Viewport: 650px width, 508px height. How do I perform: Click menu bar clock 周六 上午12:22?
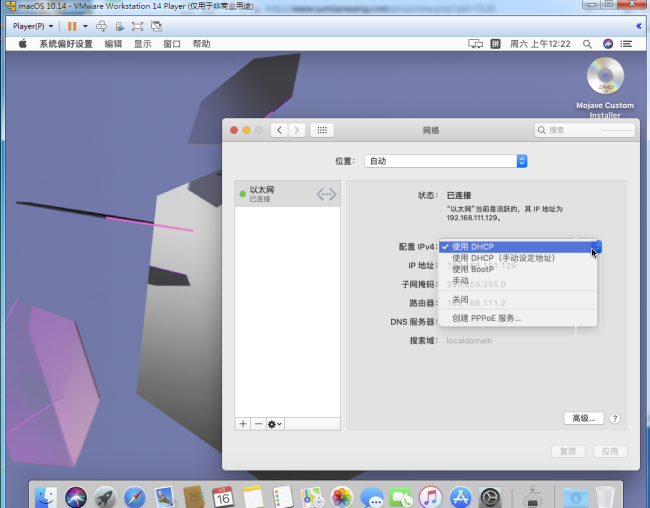pyautogui.click(x=540, y=44)
